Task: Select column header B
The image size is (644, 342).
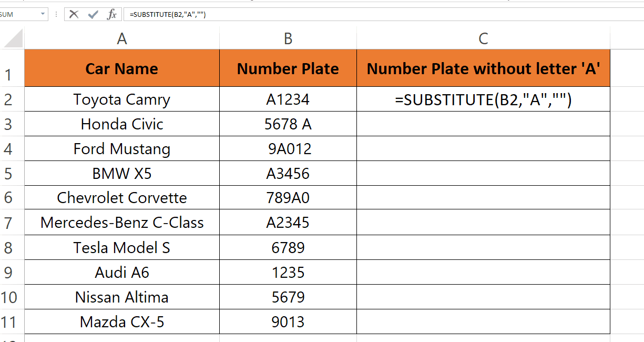Action: (x=288, y=38)
